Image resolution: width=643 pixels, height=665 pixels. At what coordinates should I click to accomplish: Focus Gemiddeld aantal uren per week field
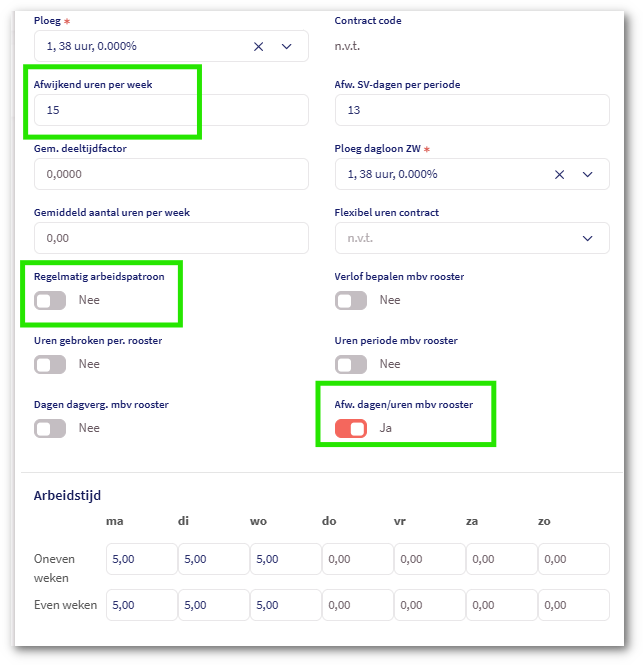[x=170, y=238]
